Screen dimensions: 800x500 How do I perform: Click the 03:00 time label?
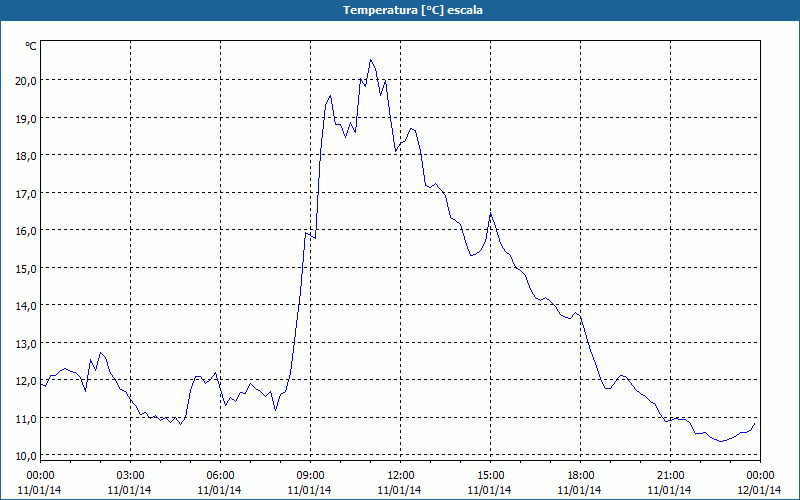(x=130, y=476)
